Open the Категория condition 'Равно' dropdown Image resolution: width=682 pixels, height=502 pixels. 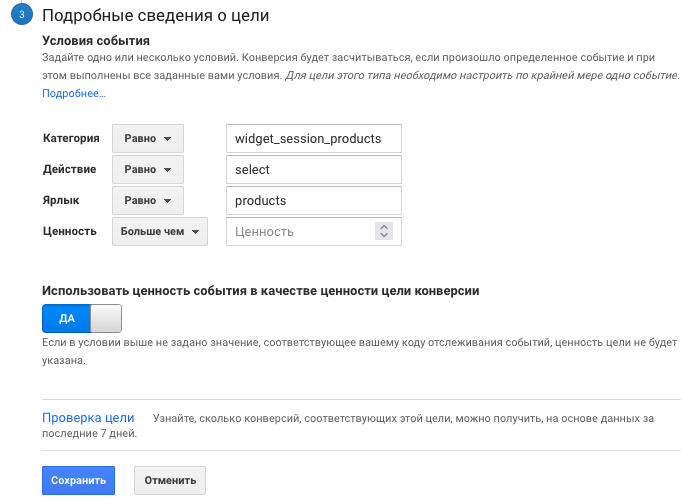(x=148, y=139)
